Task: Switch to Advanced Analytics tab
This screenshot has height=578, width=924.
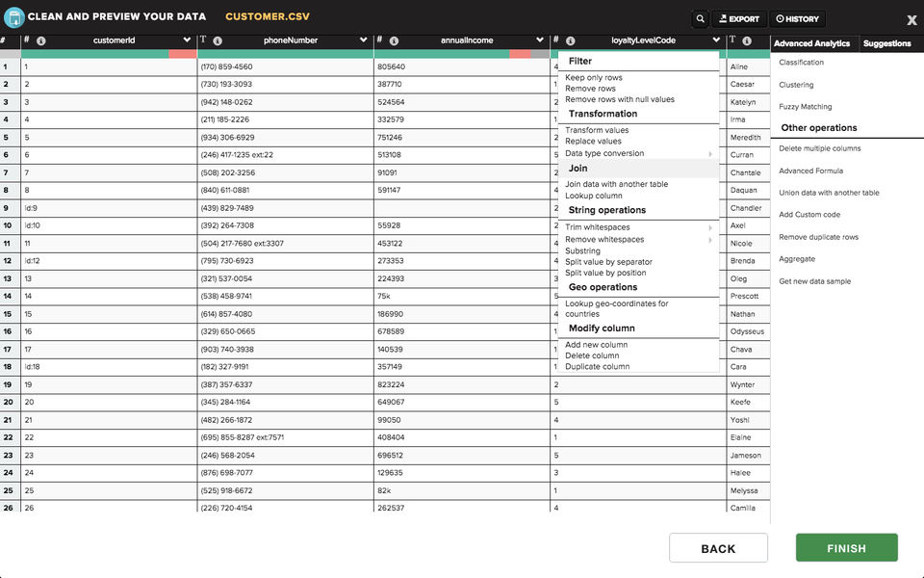Action: [811, 43]
